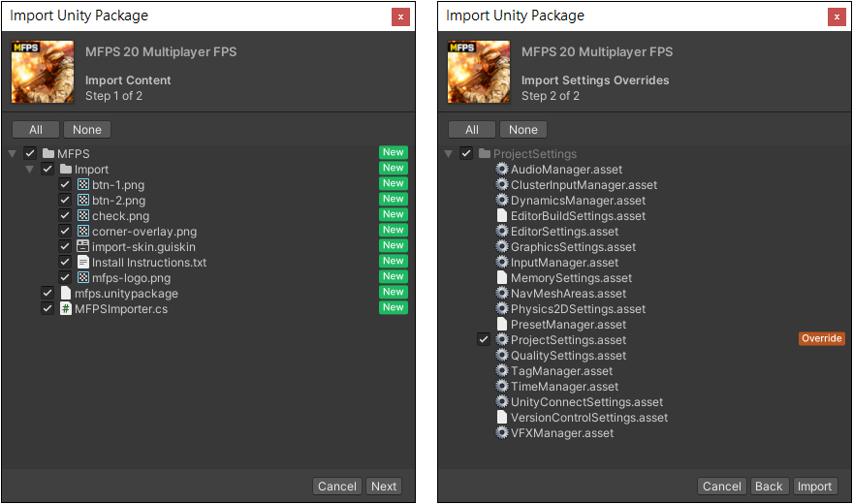This screenshot has width=853, height=504.
Task: Click Next to proceed to step 2
Action: pyautogui.click(x=384, y=487)
